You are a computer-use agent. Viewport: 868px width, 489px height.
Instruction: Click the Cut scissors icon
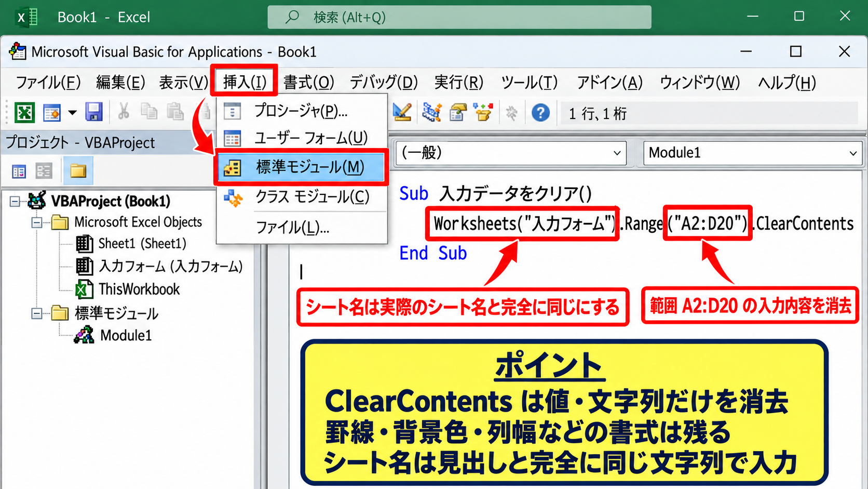tap(124, 112)
